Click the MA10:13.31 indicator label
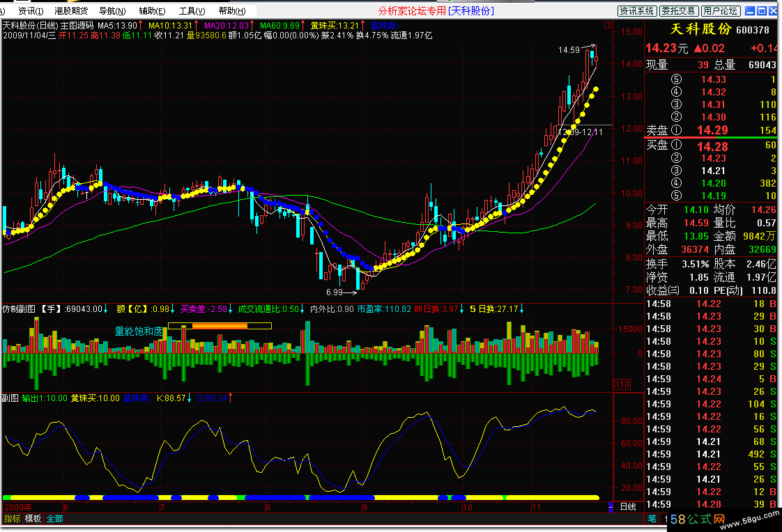Image resolution: width=782 pixels, height=532 pixels. (x=171, y=25)
